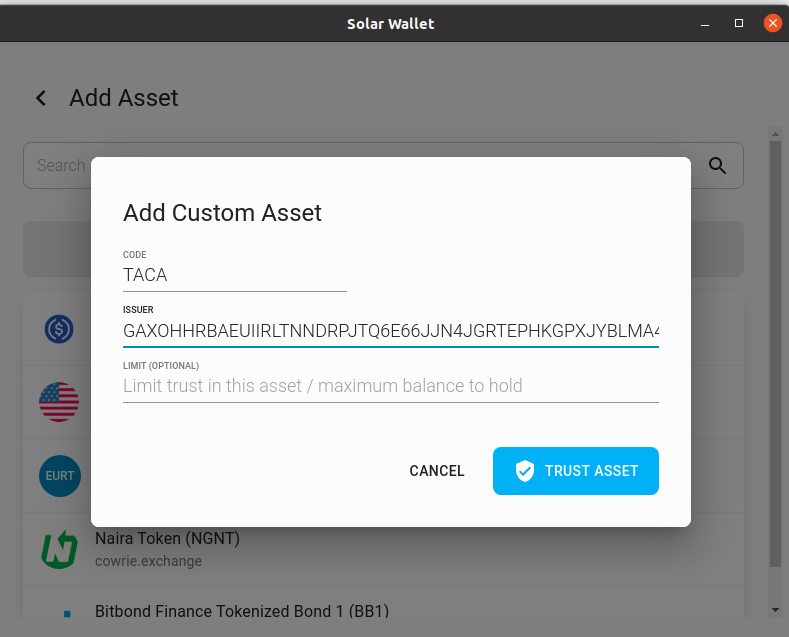Dismiss dialog with CANCEL button

coord(437,471)
